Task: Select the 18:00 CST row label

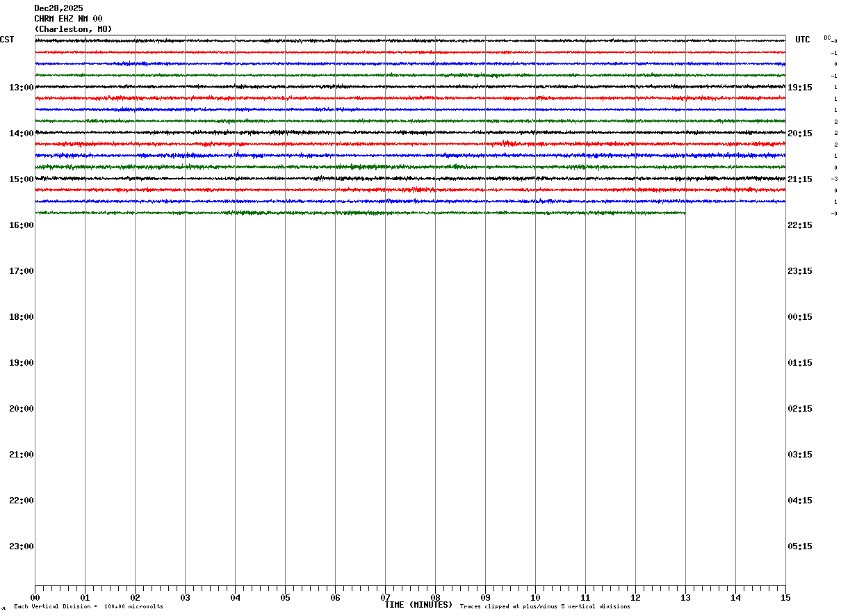Action: 22,317
